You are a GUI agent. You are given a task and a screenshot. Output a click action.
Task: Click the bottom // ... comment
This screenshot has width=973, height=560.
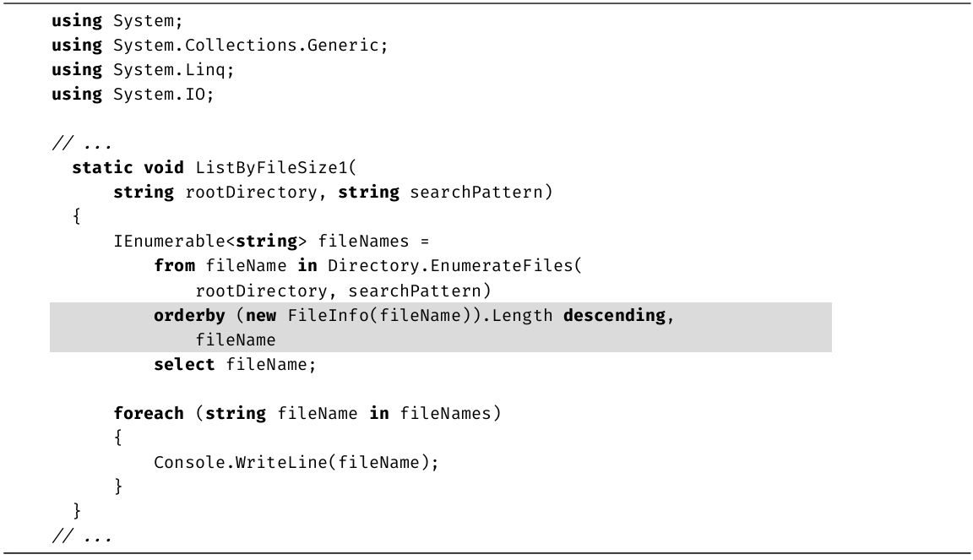pos(81,536)
